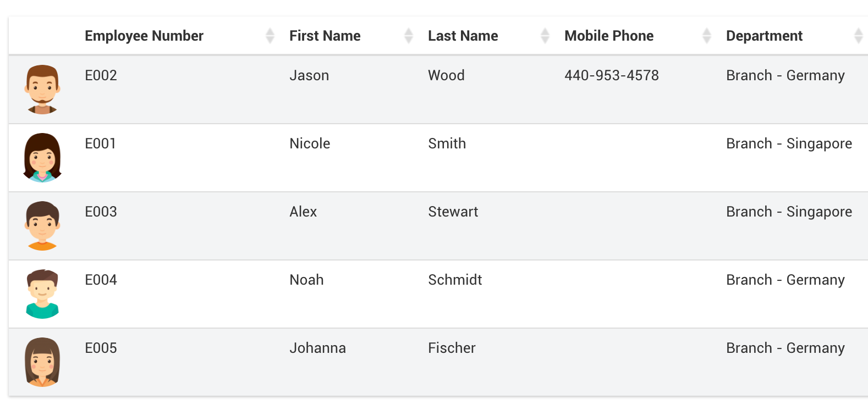Click the Department column header text
Screen dimensions: 868x410
[764, 36]
